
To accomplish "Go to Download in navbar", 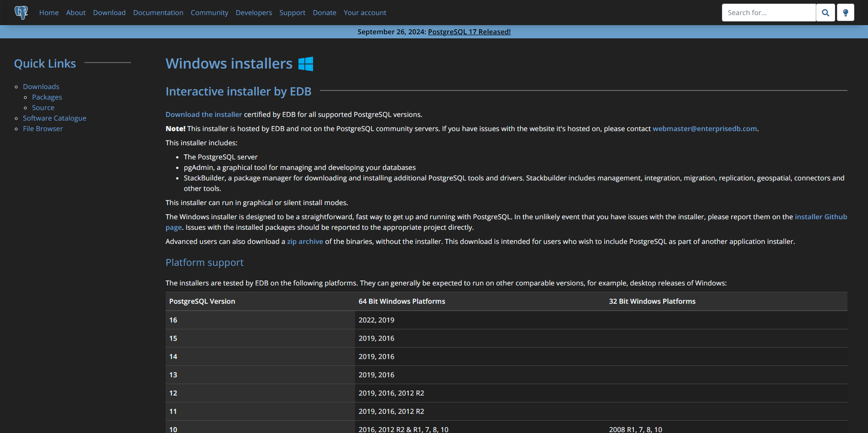I will tap(110, 13).
